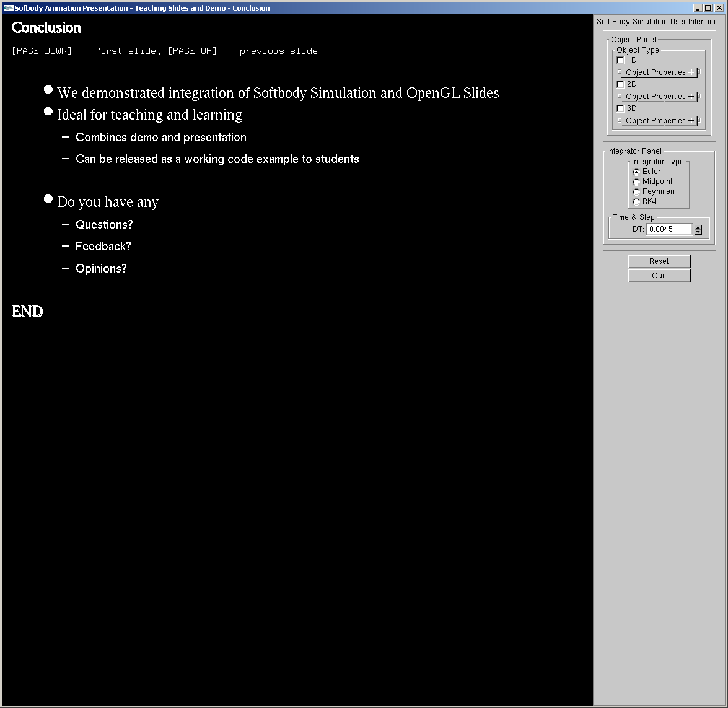Click the 'END' text on the slide

(27, 312)
